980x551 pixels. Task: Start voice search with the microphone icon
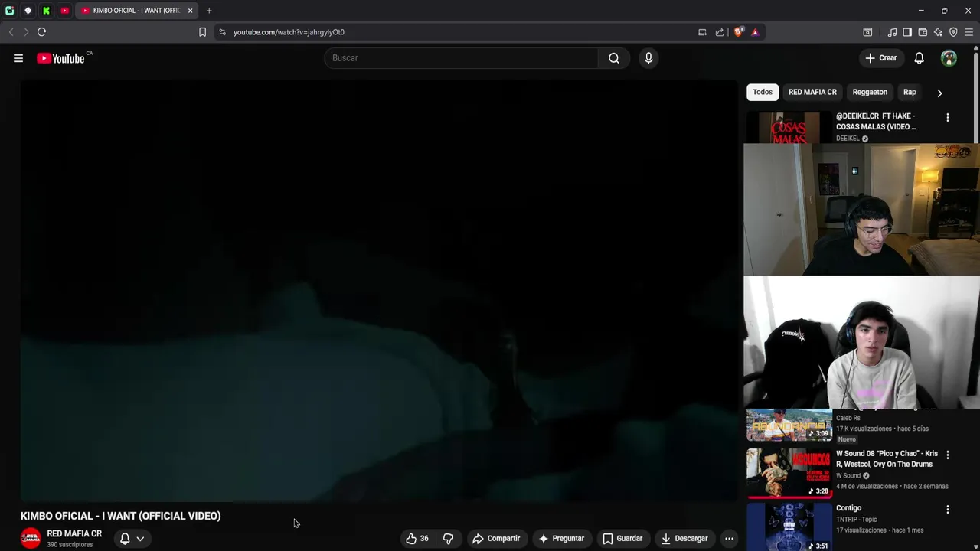point(648,58)
